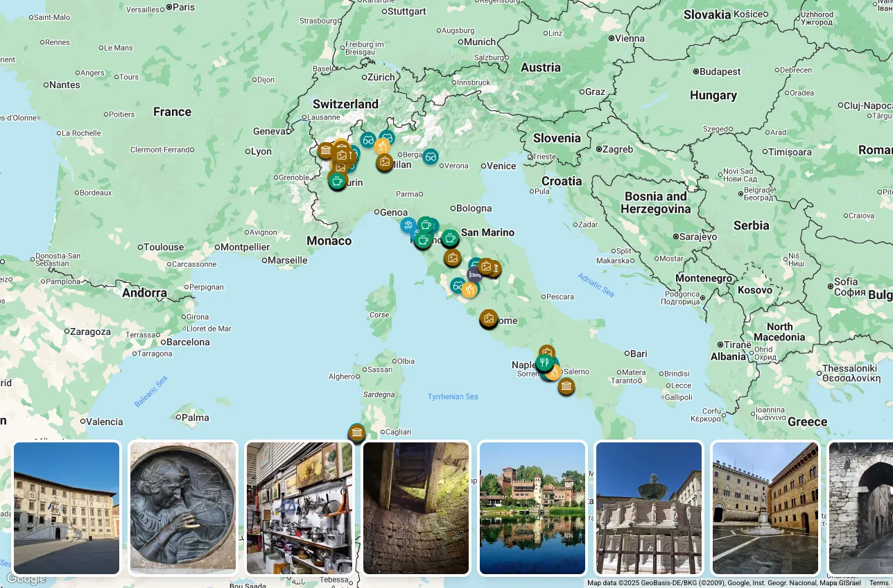
Task: Click the Adriatic Sea label
Action: 596,285
